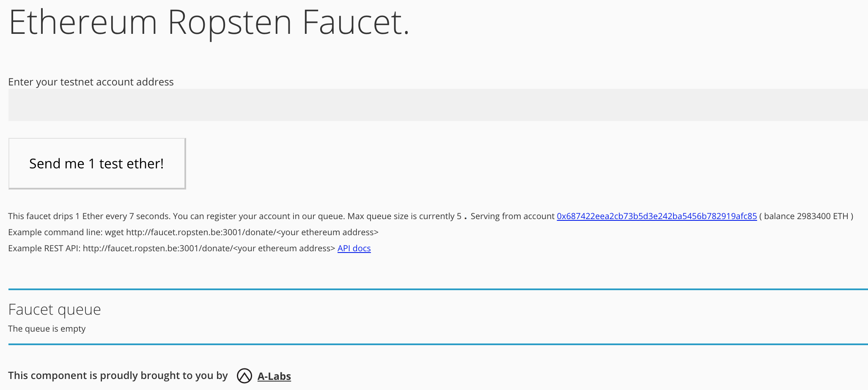The width and height of the screenshot is (868, 390).
Task: Click the "Faucet queue" section heading
Action: coord(55,309)
